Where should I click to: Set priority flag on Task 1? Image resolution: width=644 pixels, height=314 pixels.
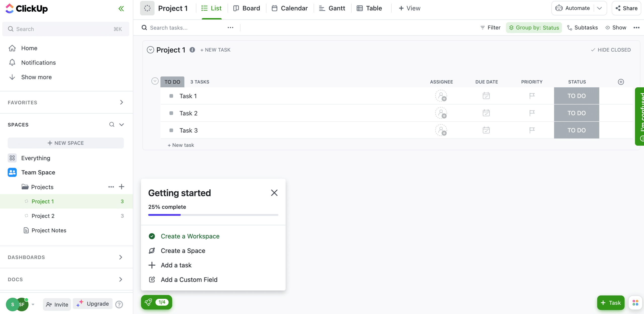[532, 96]
